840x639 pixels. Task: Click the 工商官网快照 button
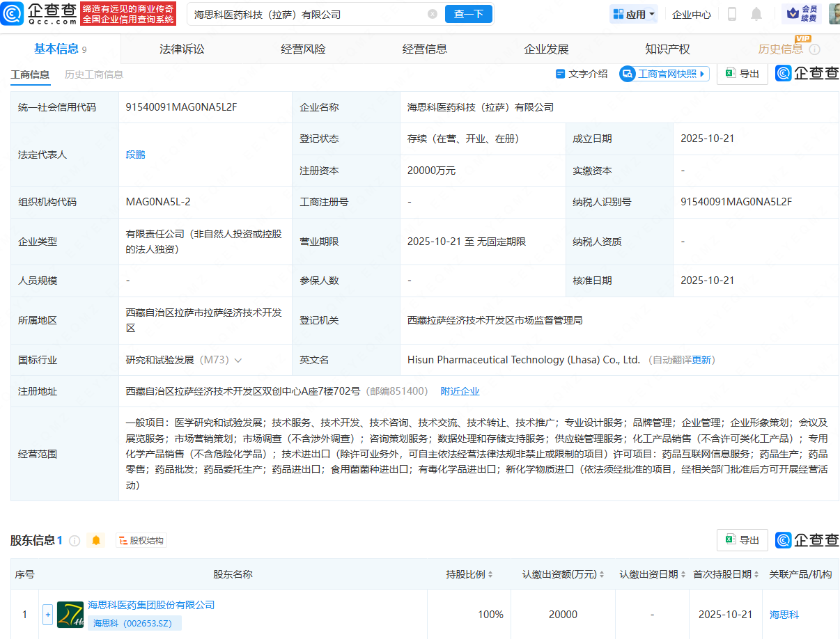click(x=664, y=74)
